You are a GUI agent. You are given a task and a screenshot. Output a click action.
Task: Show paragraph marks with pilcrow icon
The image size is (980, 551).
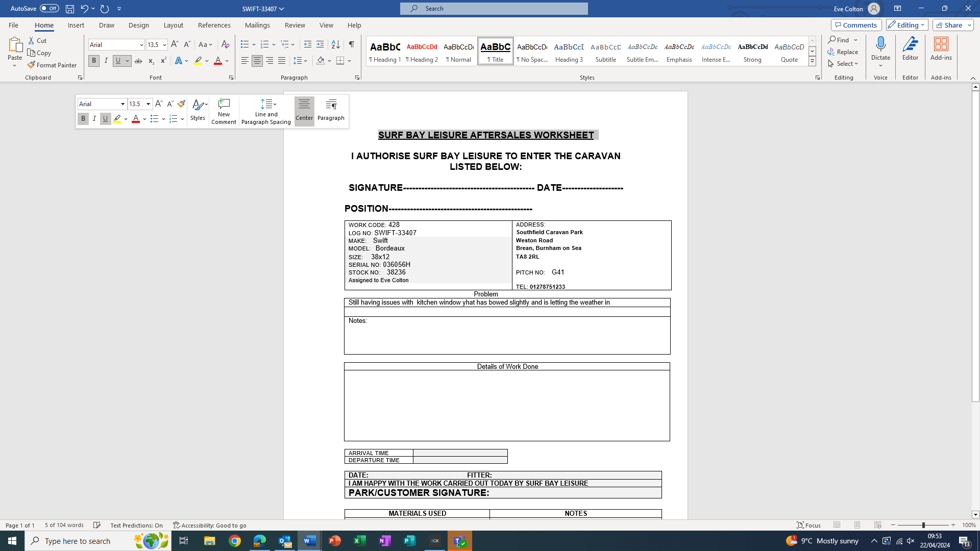click(352, 45)
